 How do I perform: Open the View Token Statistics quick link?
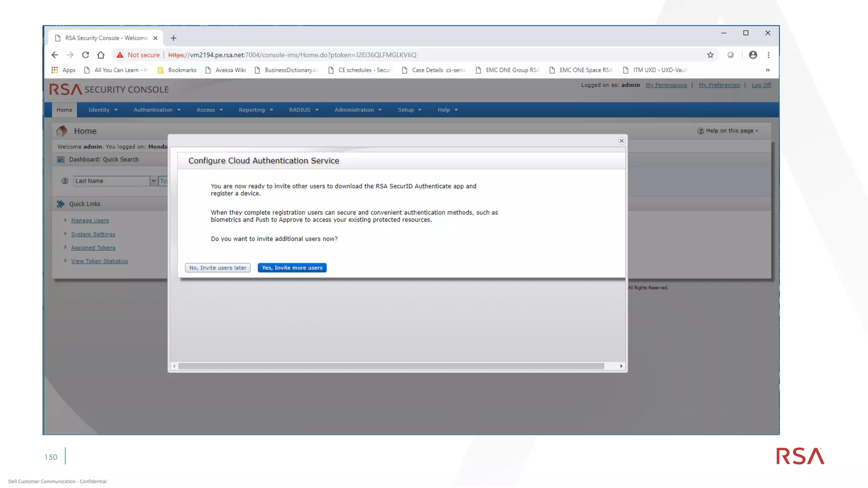pos(100,261)
